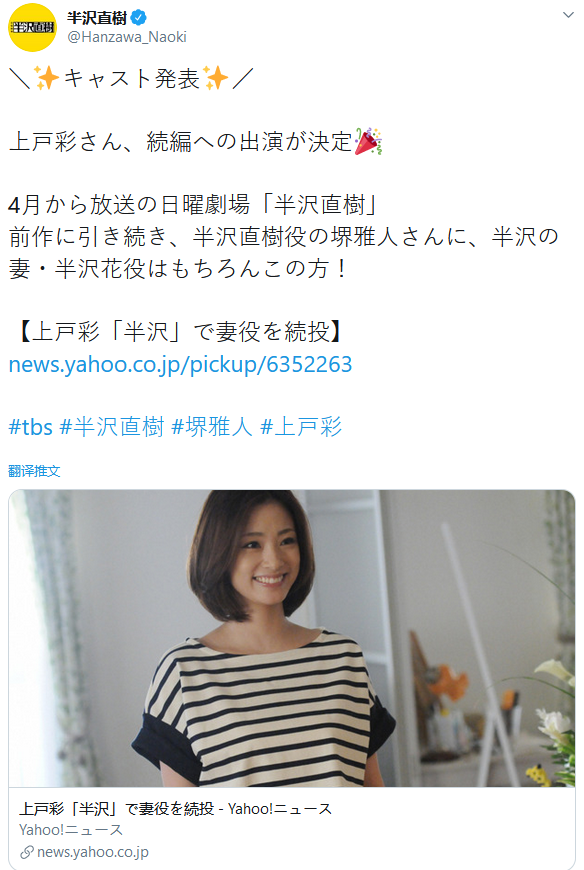Open the #半沢直樹 hashtag
The height and width of the screenshot is (870, 584).
112,427
